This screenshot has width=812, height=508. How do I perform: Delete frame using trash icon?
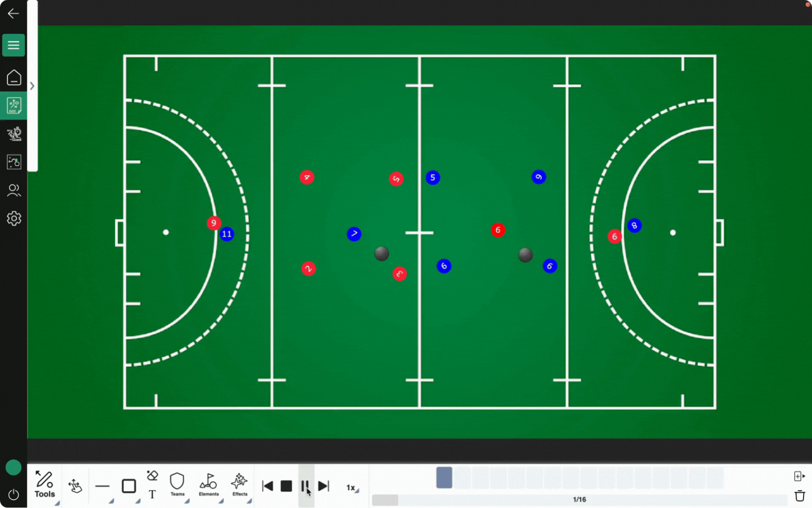[x=799, y=496]
